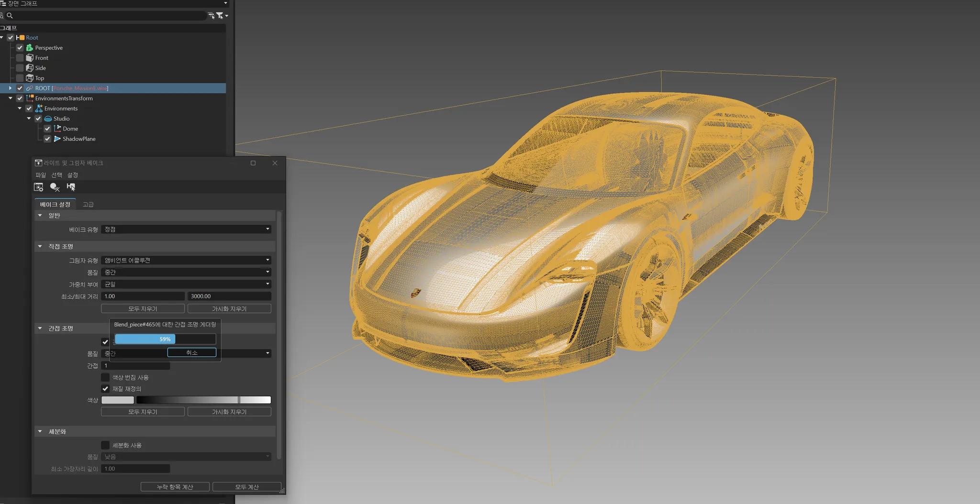Enable the Front camera checkbox
Image resolution: width=980 pixels, height=504 pixels.
(20, 58)
